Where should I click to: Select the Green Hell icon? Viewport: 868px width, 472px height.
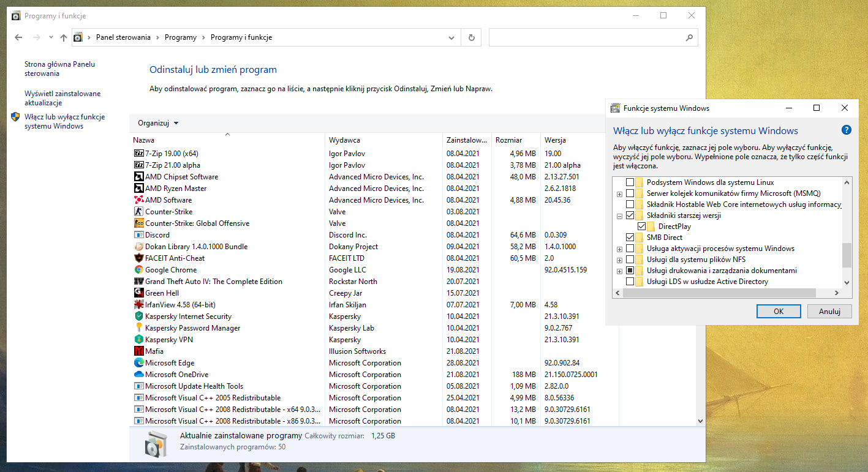coord(138,293)
